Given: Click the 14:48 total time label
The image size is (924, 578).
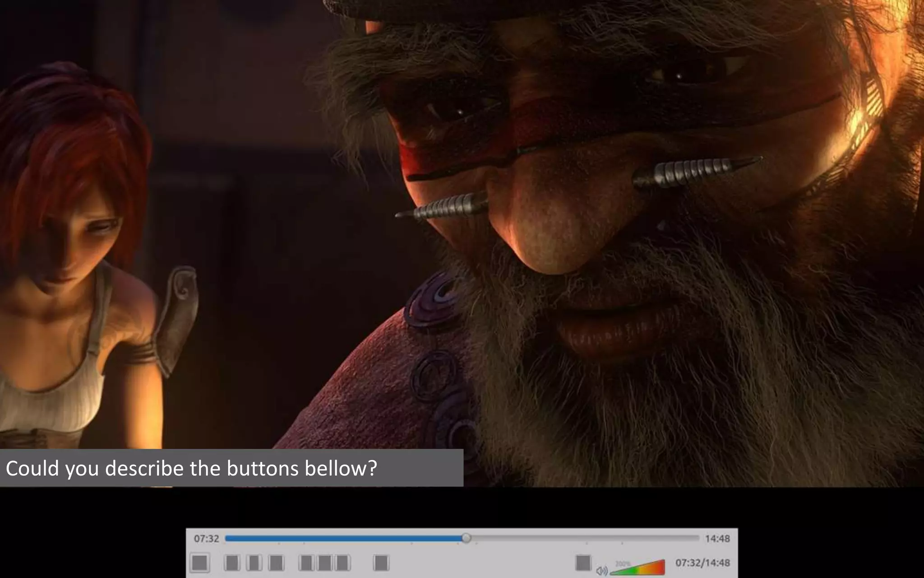Looking at the screenshot, I should 717,538.
